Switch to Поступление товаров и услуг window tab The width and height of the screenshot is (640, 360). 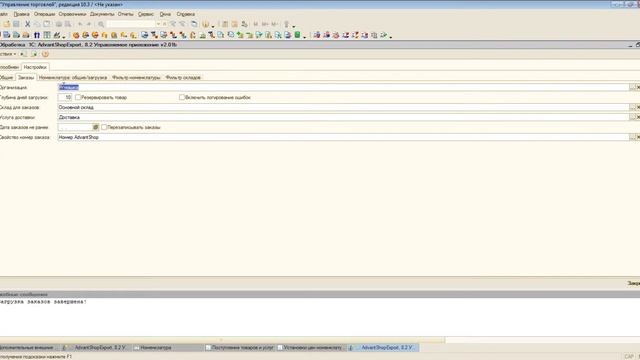click(240, 348)
